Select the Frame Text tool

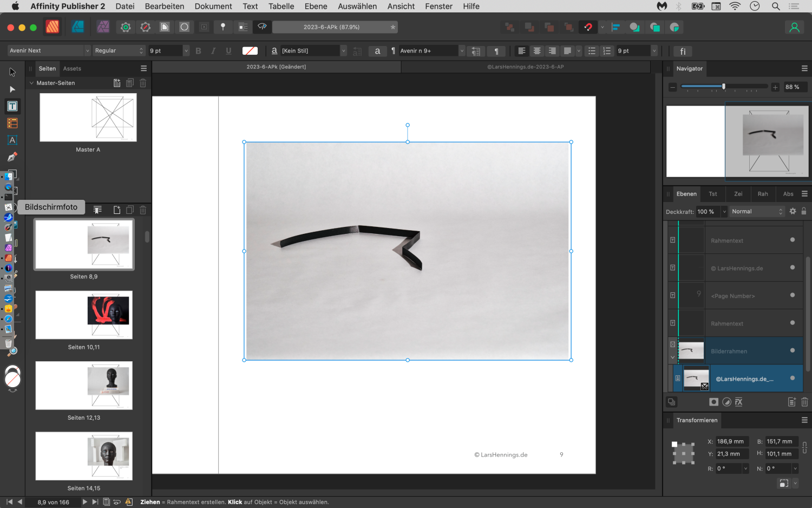12,106
